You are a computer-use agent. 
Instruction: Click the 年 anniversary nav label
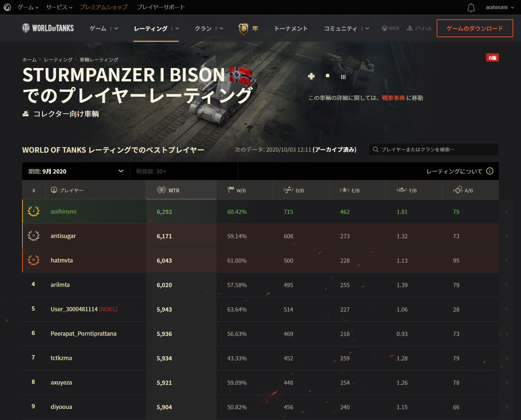click(255, 29)
